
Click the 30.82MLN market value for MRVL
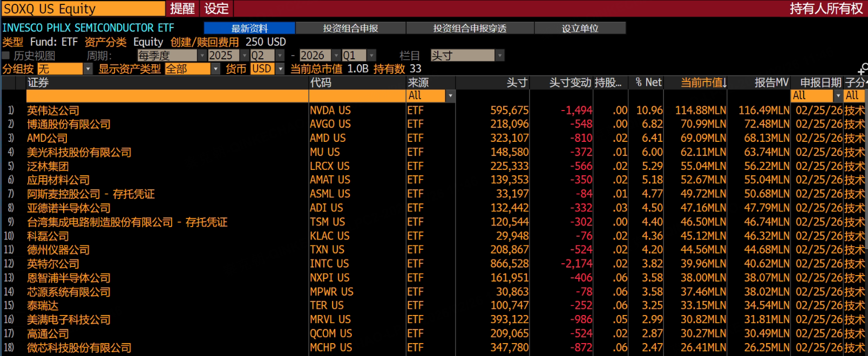703,319
